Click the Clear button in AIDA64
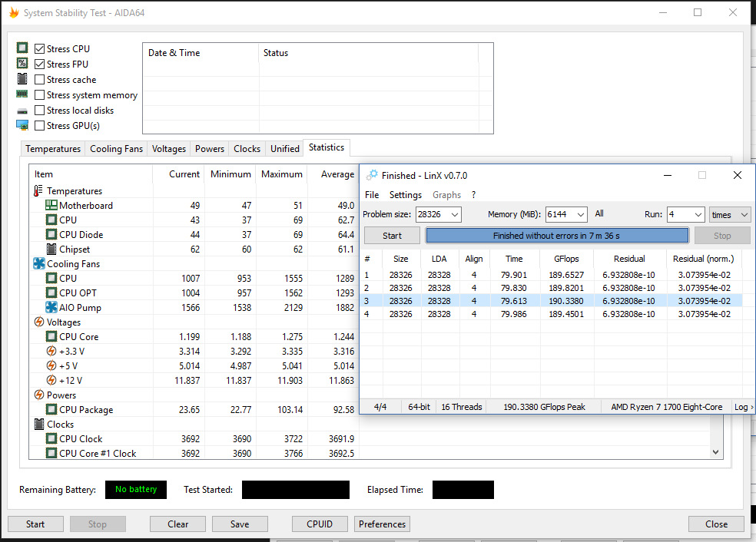The width and height of the screenshot is (756, 542). click(178, 524)
